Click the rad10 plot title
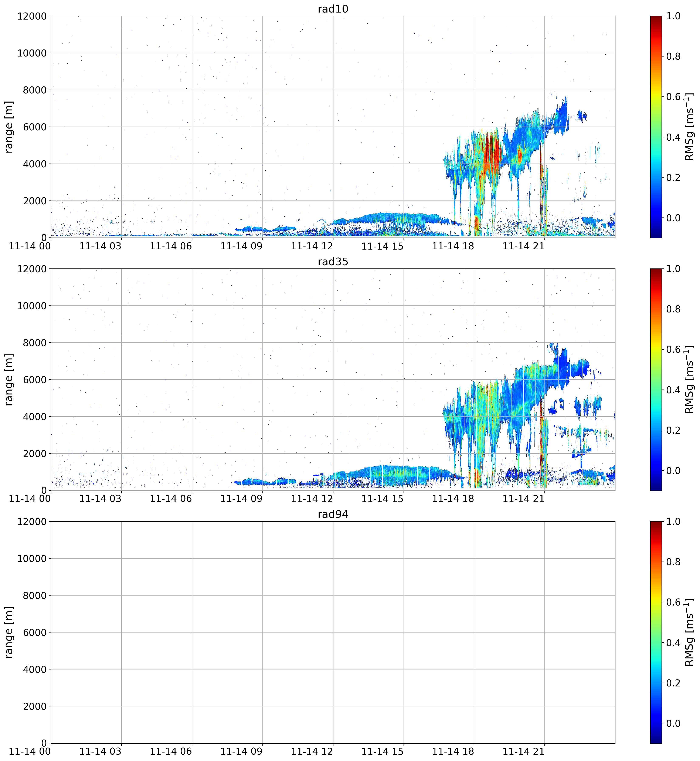 point(333,9)
